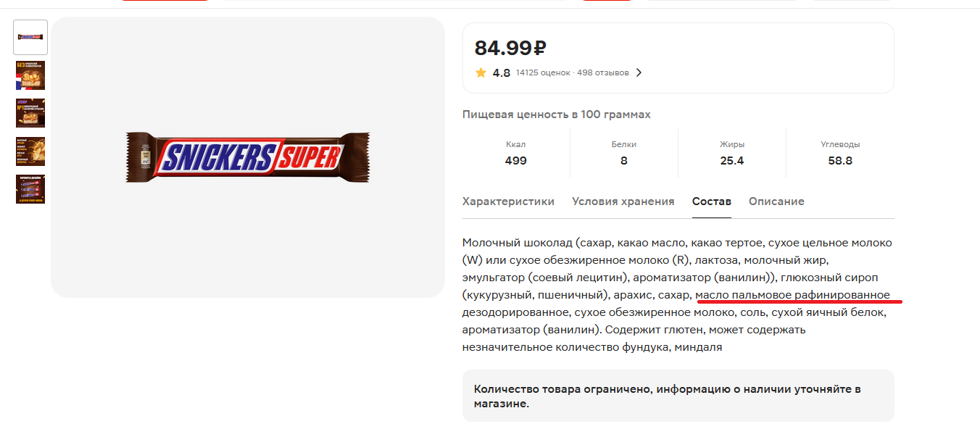Image resolution: width=980 pixels, height=437 pixels.
Task: Open the '14125 оценок · 498 отзывов' link
Action: (573, 72)
